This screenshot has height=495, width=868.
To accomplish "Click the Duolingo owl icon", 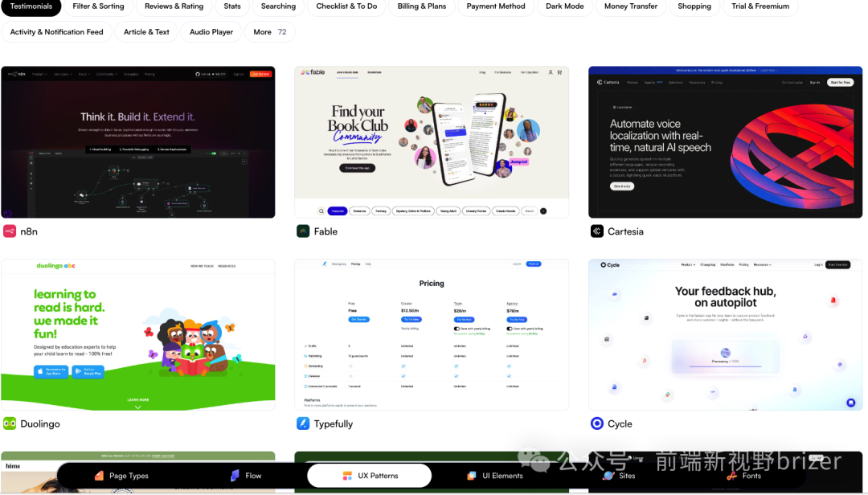I will (x=10, y=423).
